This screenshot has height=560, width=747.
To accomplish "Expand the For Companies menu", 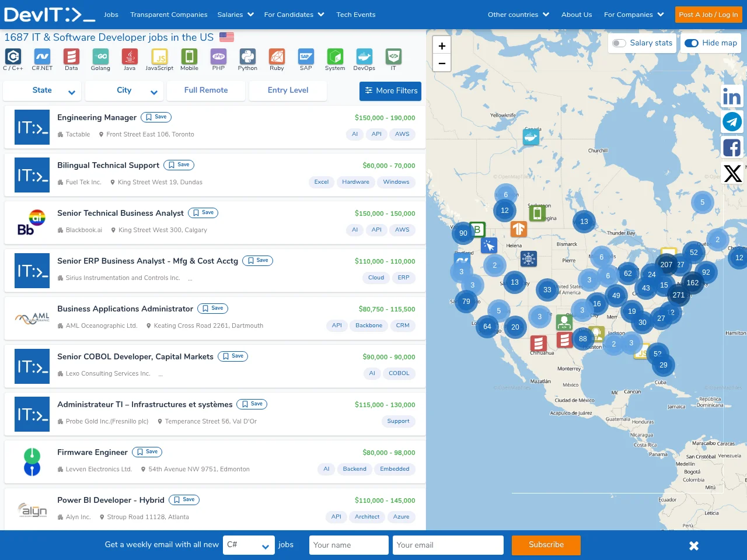I will pyautogui.click(x=634, y=15).
